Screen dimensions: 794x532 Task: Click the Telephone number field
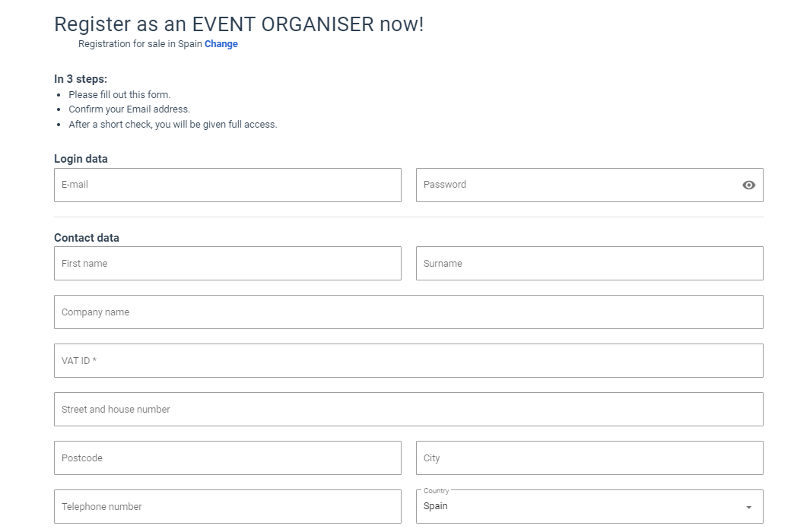pos(227,507)
